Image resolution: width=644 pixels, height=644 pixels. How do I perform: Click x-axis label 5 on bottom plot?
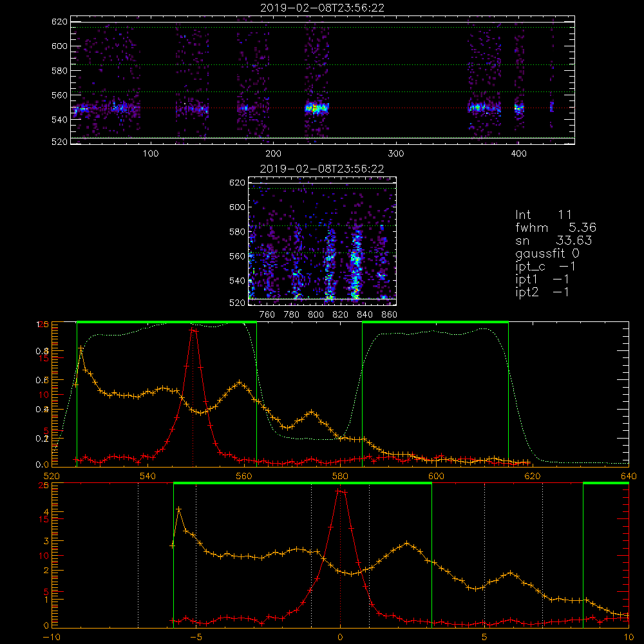click(485, 638)
